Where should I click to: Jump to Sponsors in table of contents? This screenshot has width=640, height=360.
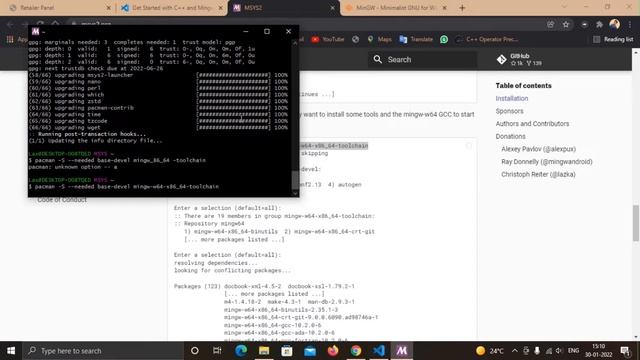pos(509,111)
